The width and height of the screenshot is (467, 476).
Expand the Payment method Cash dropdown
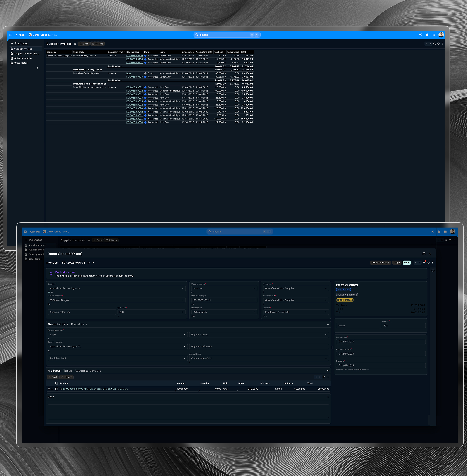pyautogui.click(x=184, y=335)
